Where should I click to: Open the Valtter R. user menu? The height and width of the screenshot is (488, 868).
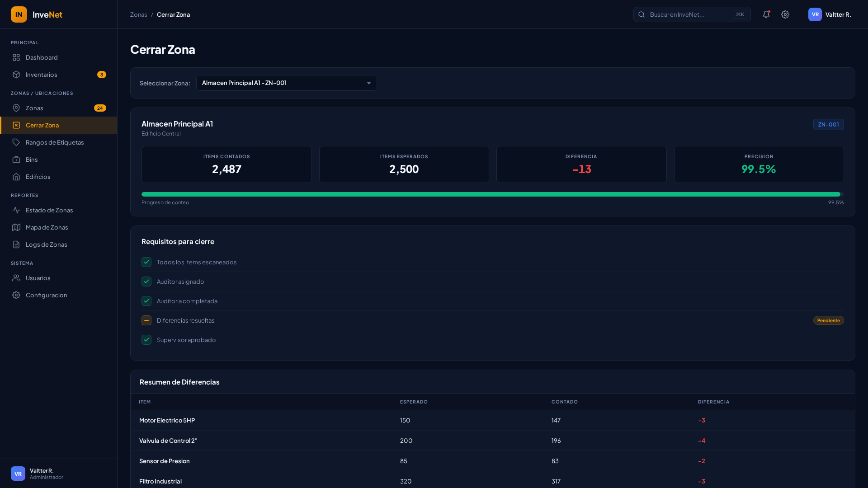(838, 14)
